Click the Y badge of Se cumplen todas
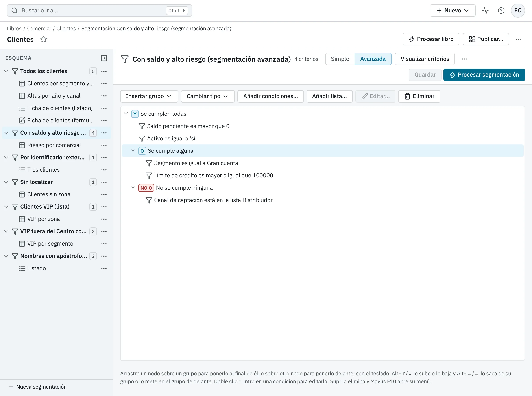The height and width of the screenshot is (396, 532). click(x=135, y=114)
